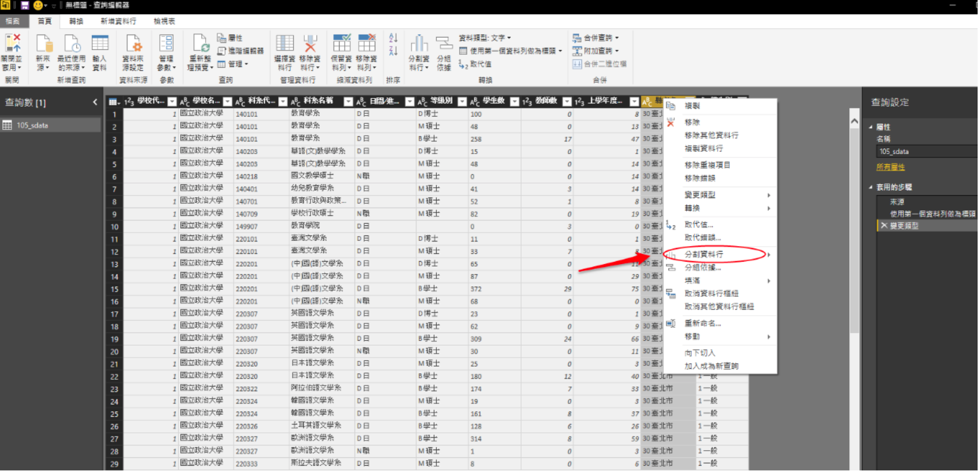Open filter dropdown for 學校代 column
Image resolution: width=980 pixels, height=471 pixels.
(x=172, y=101)
